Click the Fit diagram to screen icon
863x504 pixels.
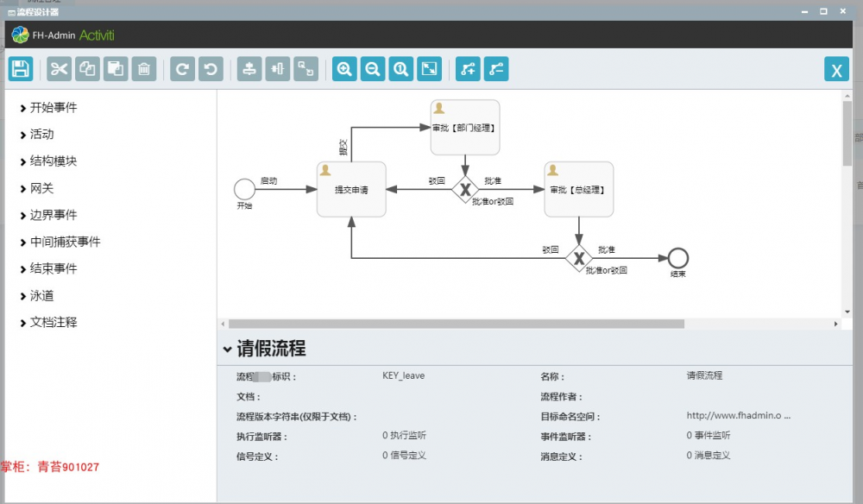pyautogui.click(x=429, y=69)
